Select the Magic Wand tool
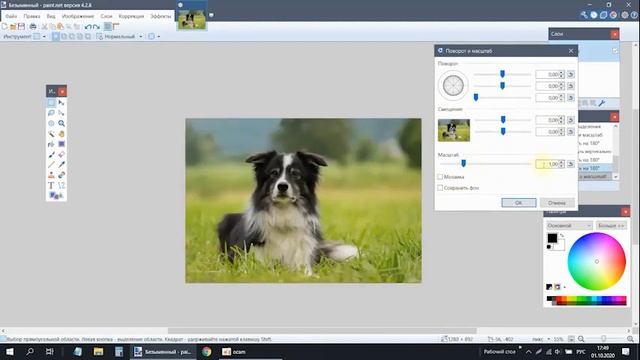Viewport: 640px width, 360px height. pos(51,133)
